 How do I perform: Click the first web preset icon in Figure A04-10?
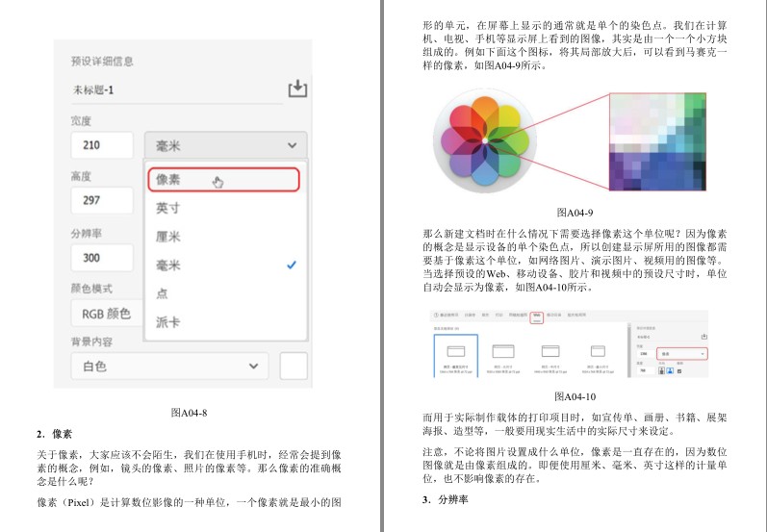(456, 351)
